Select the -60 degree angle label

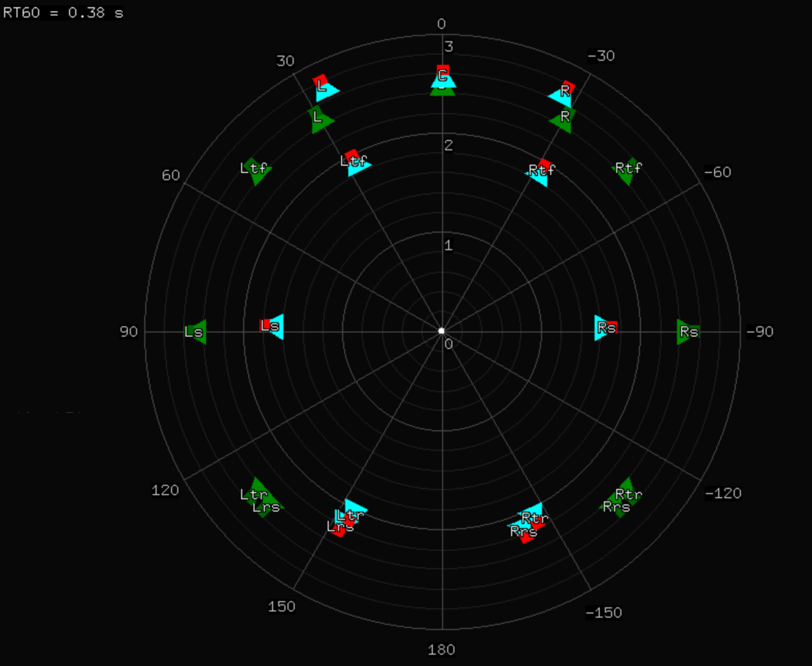point(718,172)
